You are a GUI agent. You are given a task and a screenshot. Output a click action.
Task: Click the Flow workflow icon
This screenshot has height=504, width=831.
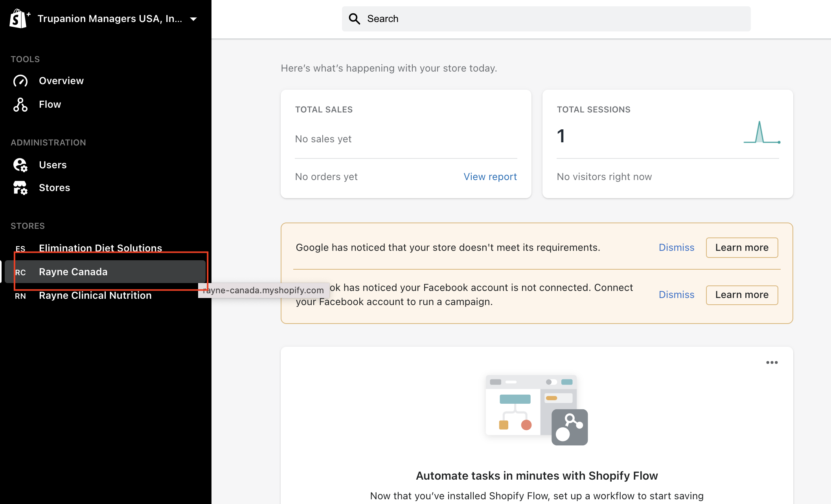tap(20, 105)
